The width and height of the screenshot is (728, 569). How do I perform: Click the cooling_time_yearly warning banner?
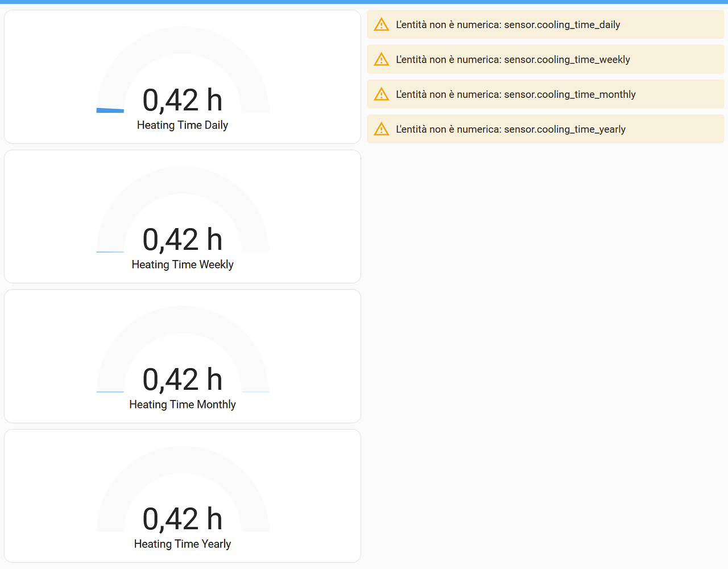click(x=511, y=129)
